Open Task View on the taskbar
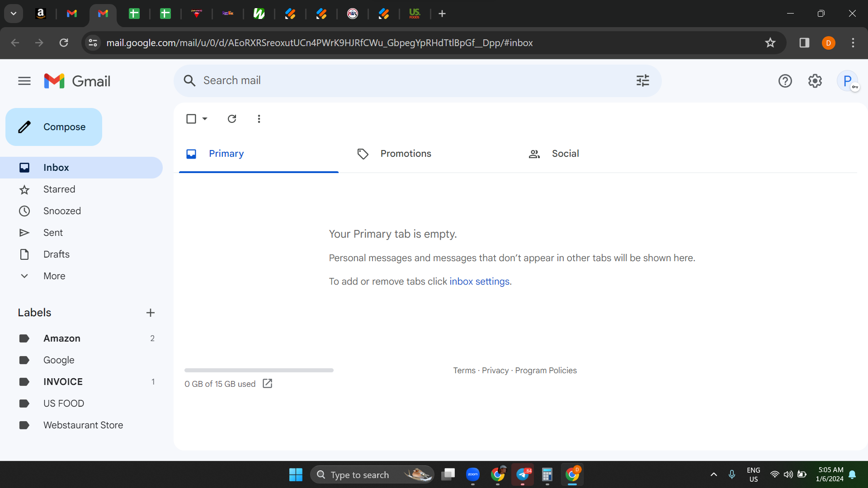 pos(448,474)
